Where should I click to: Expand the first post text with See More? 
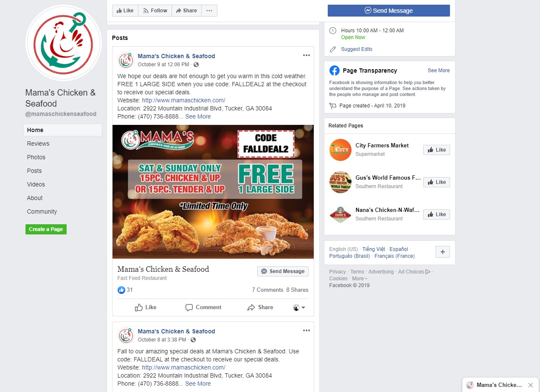pyautogui.click(x=198, y=116)
